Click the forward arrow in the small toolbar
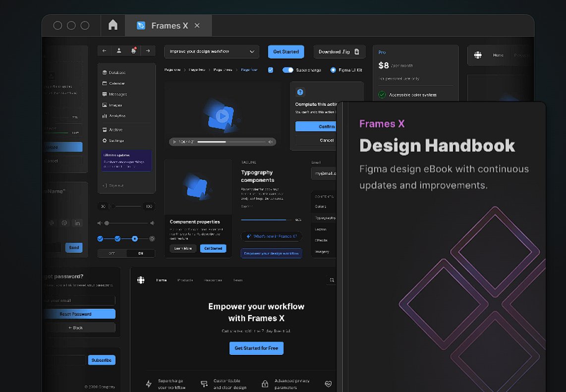 [148, 51]
